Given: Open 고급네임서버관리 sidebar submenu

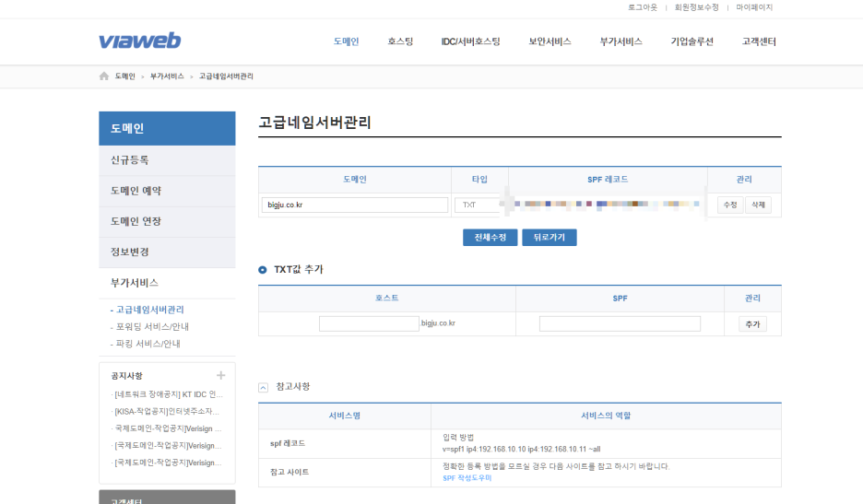Looking at the screenshot, I should tap(149, 310).
